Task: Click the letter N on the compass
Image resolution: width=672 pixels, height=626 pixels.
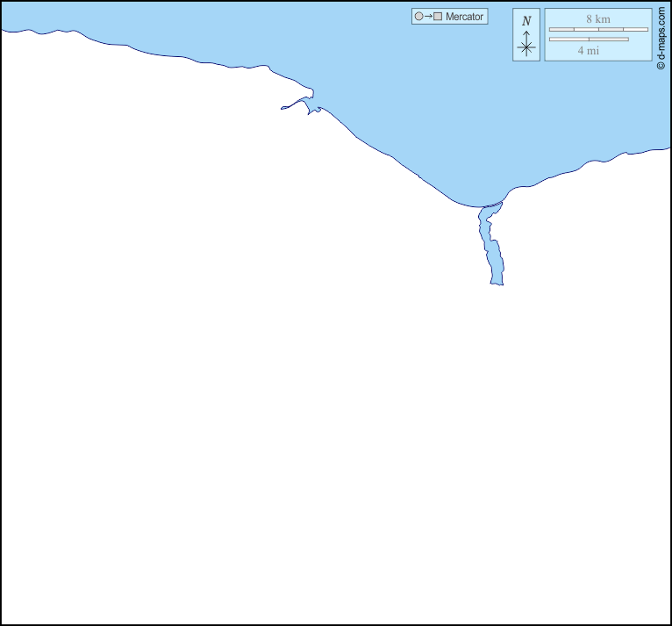Action: tap(526, 21)
